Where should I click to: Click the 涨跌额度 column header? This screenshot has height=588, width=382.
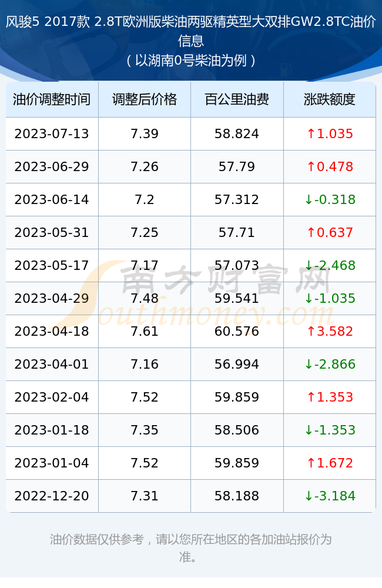tap(330, 99)
